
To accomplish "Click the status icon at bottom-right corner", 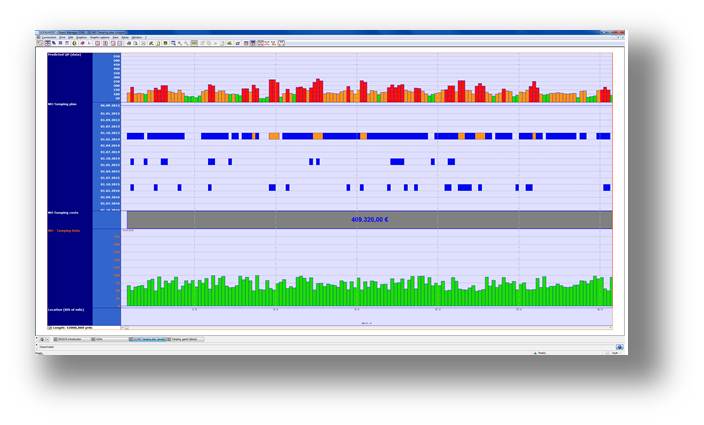I will (x=616, y=345).
